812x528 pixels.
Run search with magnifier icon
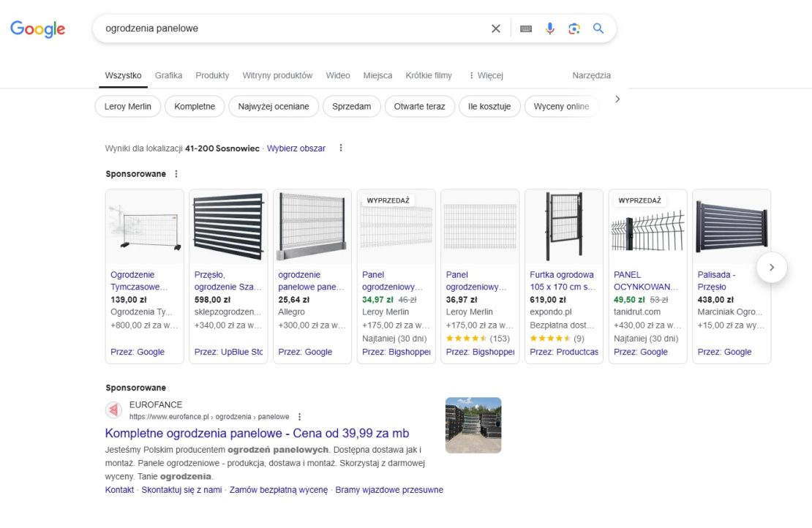coord(598,29)
